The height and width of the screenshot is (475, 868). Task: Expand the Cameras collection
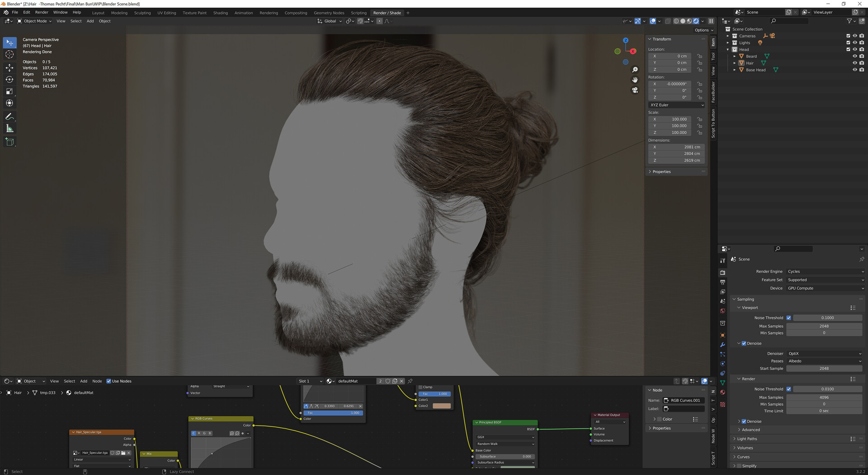point(727,36)
